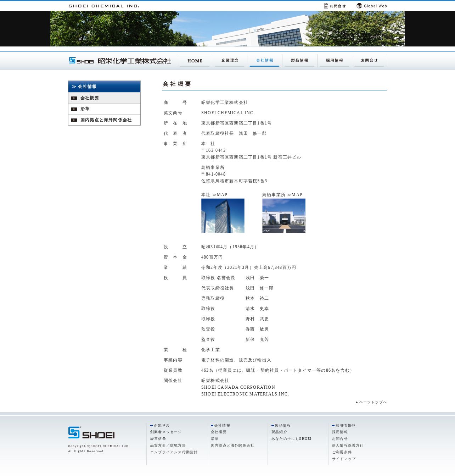
Task: Click the arrow icon next to 会社概要 in sidebar
Action: (74, 98)
